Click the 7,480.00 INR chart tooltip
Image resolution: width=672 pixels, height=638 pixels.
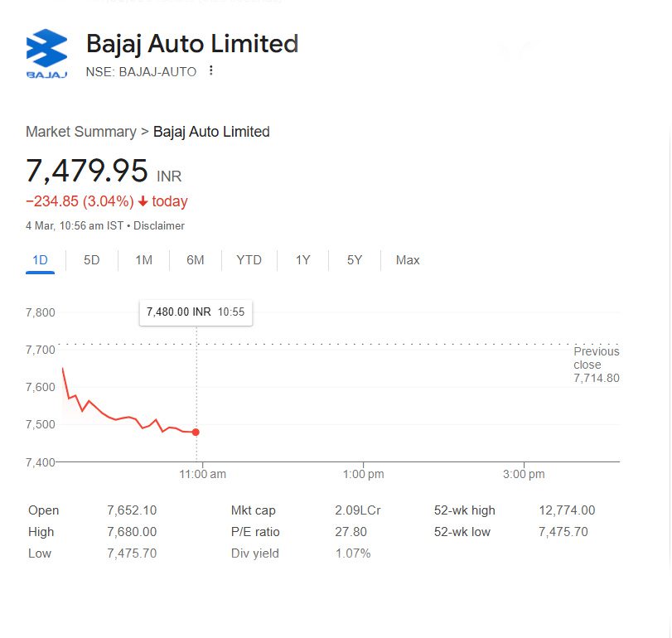196,313
